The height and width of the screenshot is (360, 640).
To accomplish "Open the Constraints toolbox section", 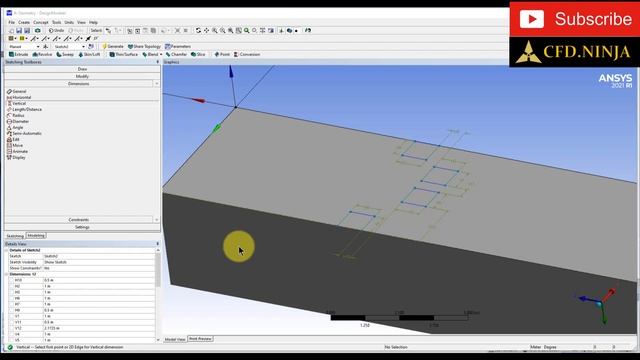I will [79, 220].
